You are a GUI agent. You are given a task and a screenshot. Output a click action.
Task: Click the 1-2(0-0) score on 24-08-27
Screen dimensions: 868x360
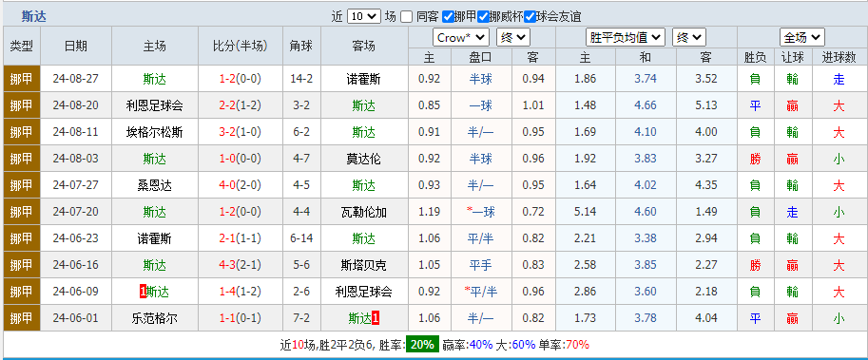(240, 79)
